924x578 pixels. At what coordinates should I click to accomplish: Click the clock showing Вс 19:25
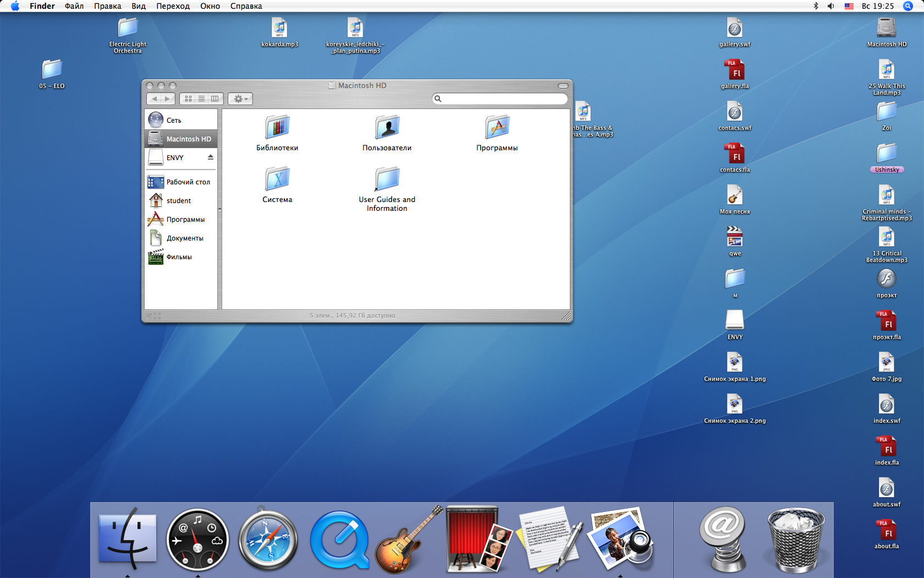[x=878, y=6]
